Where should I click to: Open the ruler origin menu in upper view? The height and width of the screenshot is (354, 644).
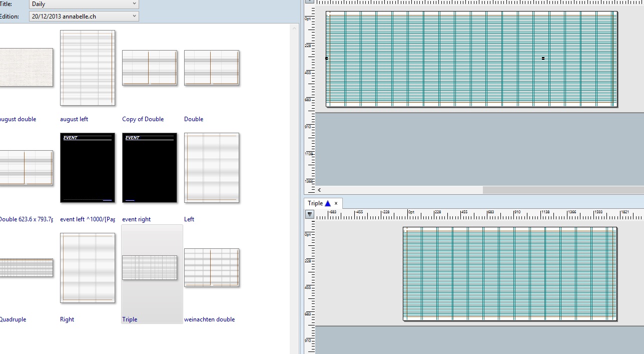point(310,1)
